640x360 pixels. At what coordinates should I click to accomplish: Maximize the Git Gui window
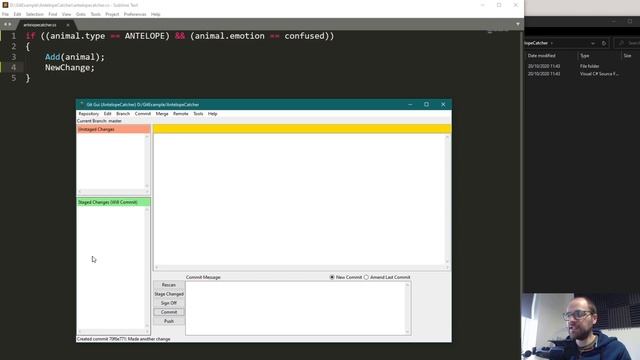(x=426, y=104)
